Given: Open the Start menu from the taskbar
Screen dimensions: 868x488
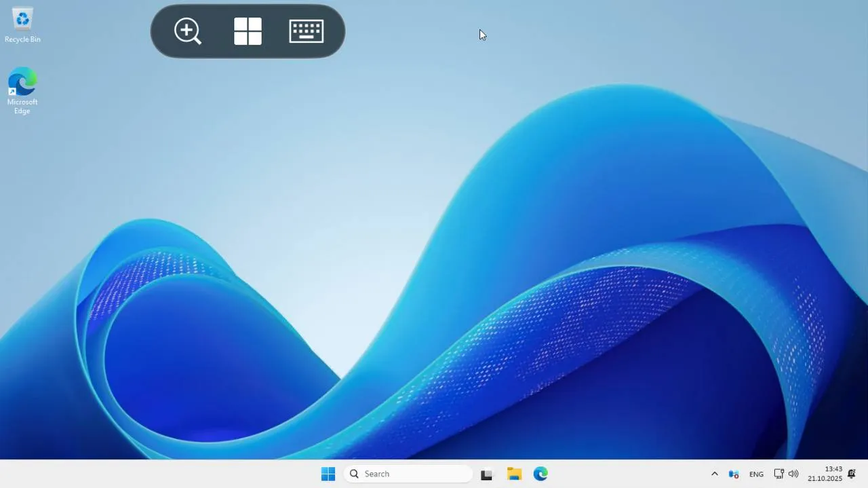Looking at the screenshot, I should (328, 474).
